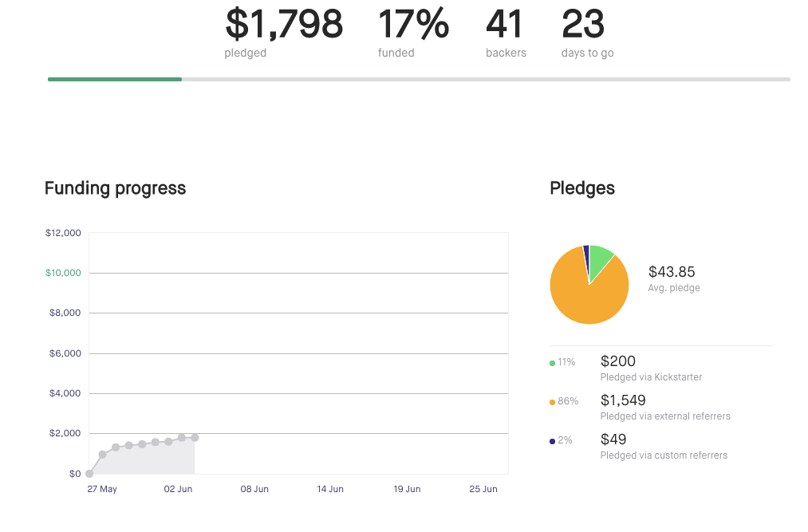808x532 pixels.
Task: Click the 02 Jun date label on the chart
Action: (179, 489)
